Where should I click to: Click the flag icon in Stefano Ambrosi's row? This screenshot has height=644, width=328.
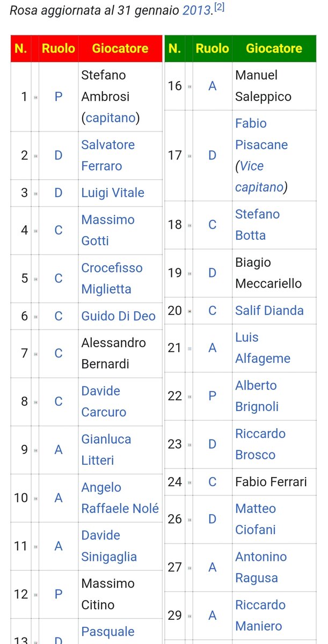click(x=35, y=97)
